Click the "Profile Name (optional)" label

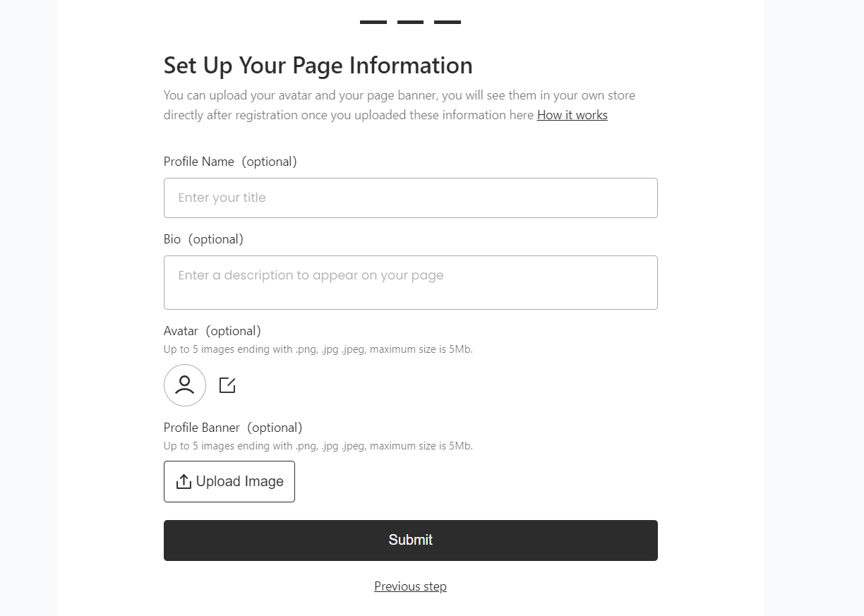point(230,162)
